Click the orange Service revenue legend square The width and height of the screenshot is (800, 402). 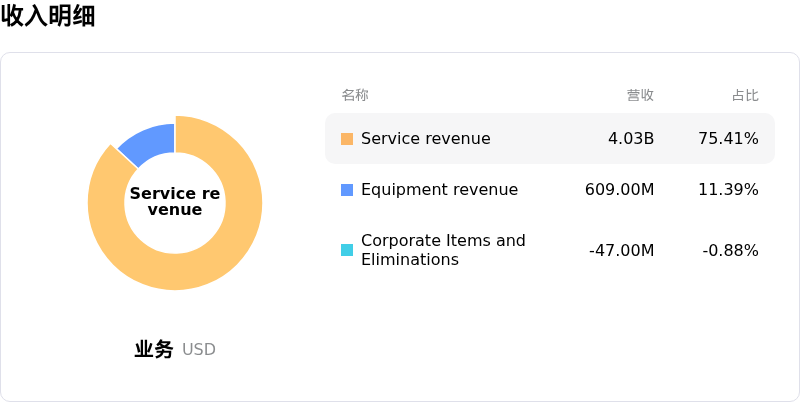[x=347, y=139]
